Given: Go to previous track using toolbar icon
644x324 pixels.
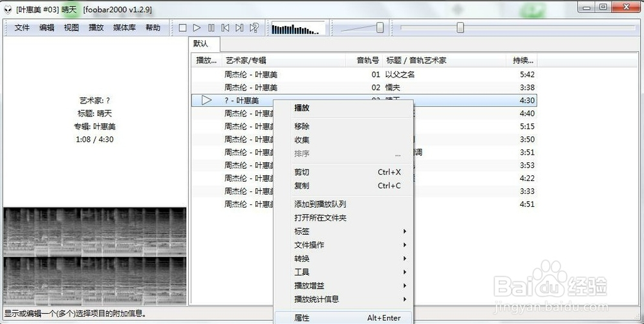Looking at the screenshot, I should 225,28.
